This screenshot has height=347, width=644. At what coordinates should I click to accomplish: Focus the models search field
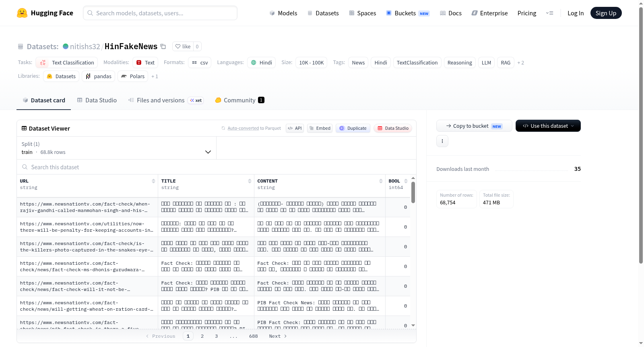pyautogui.click(x=160, y=13)
